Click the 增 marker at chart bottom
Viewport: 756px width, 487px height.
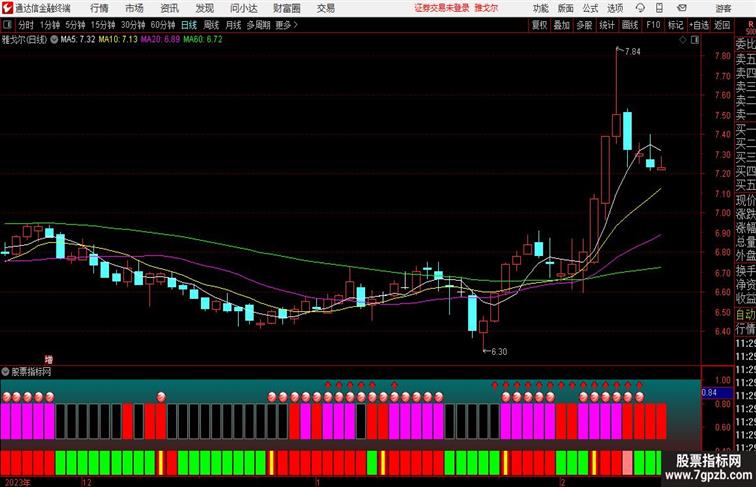(49, 360)
